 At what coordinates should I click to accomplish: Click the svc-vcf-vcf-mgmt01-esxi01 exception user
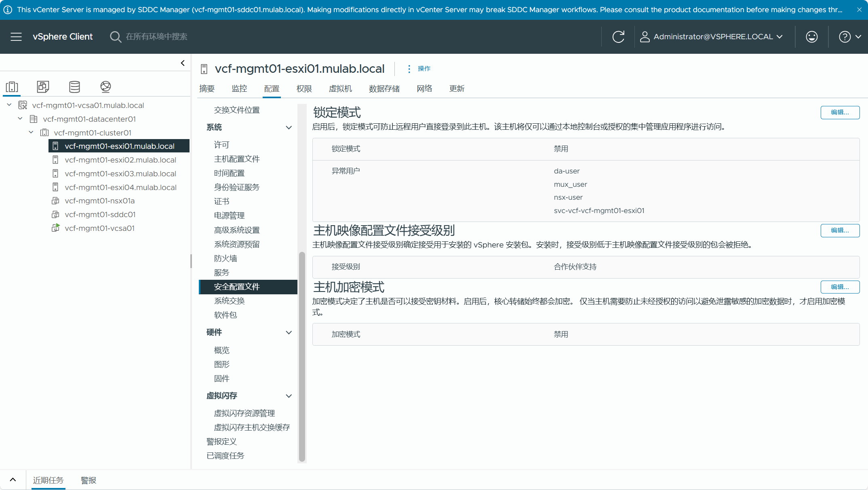click(599, 211)
